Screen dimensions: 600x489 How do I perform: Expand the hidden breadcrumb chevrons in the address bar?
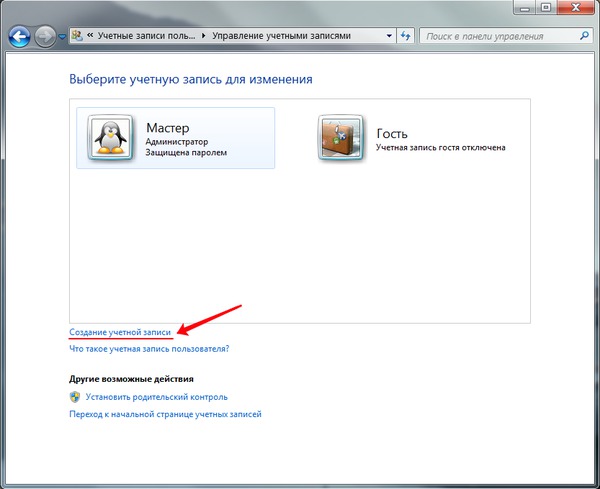90,35
